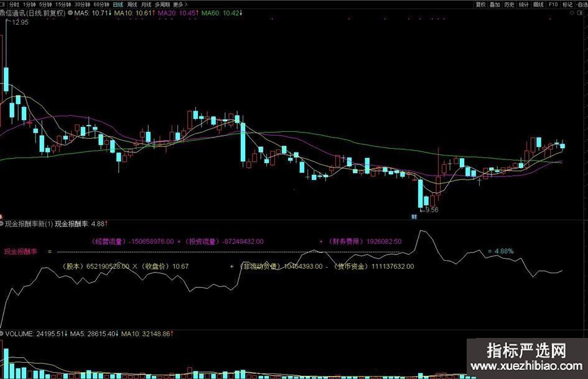
Task: Select the 15分钟 chart period
Action: (63, 4)
